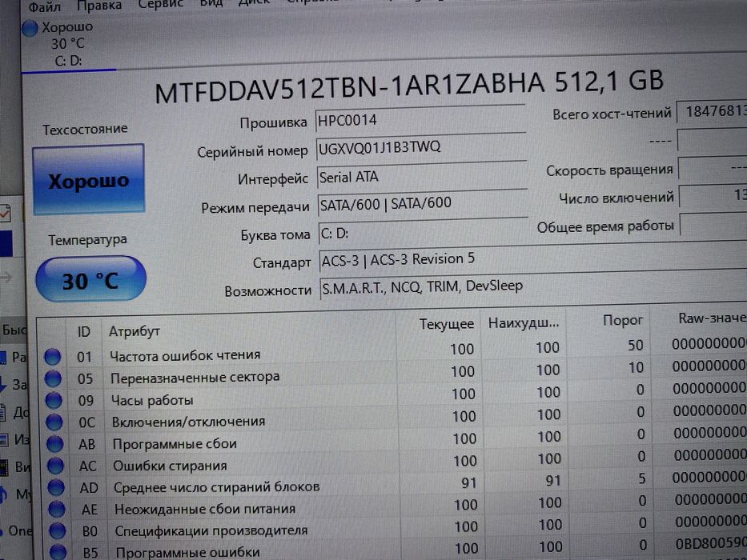The width and height of the screenshot is (747, 560).
Task: Select attribute Среднее число стираний блоков
Action: [x=217, y=487]
